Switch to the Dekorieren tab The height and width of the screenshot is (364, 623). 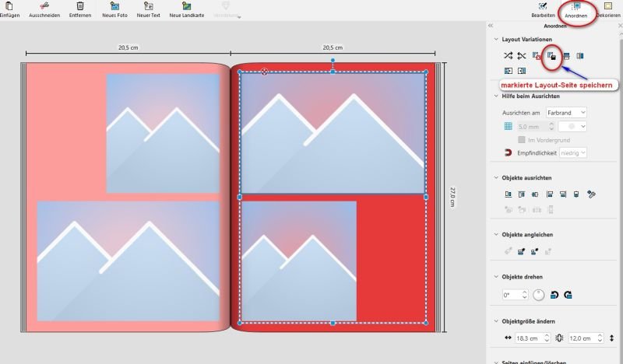pyautogui.click(x=608, y=9)
